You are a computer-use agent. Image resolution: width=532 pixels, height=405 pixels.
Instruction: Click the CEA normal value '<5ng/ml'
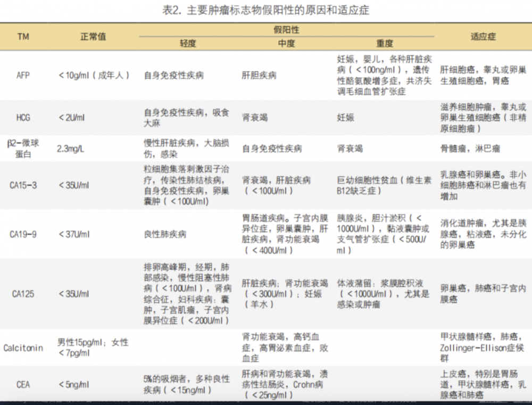click(73, 385)
